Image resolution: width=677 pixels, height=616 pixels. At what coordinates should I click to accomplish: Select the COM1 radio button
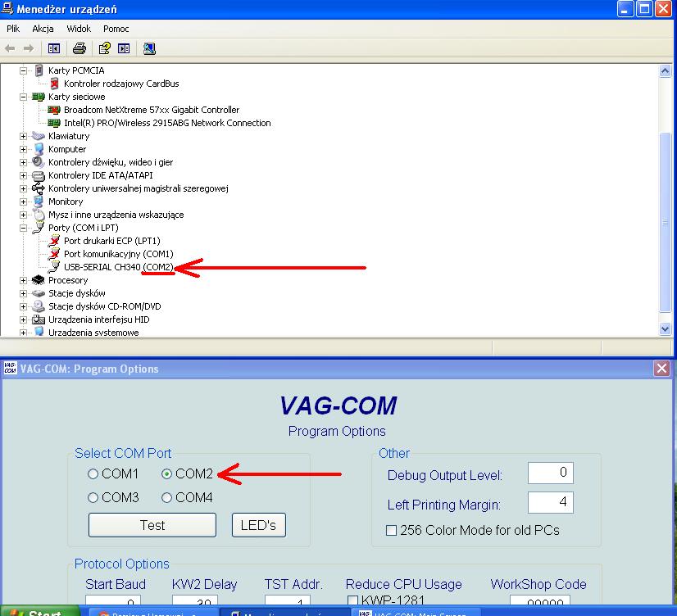(x=93, y=474)
